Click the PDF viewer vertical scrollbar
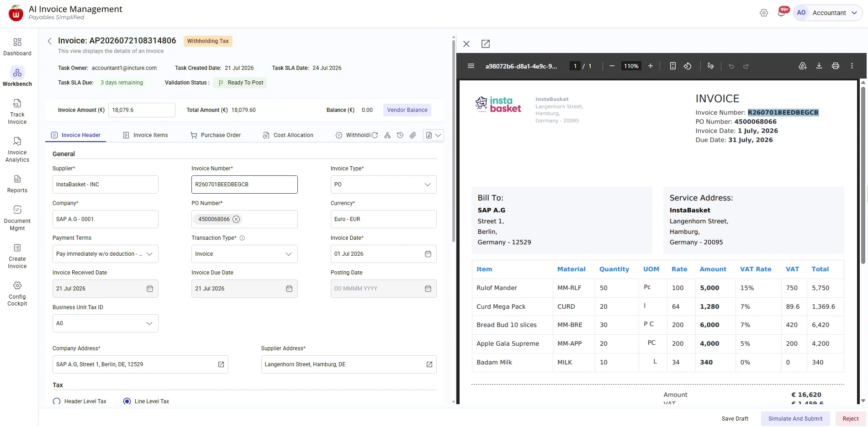Screen dimensions: 868x427 point(863,175)
